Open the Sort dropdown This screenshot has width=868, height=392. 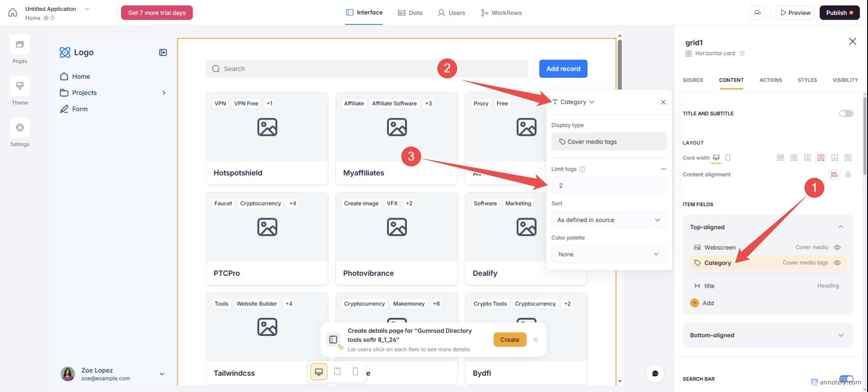point(609,220)
